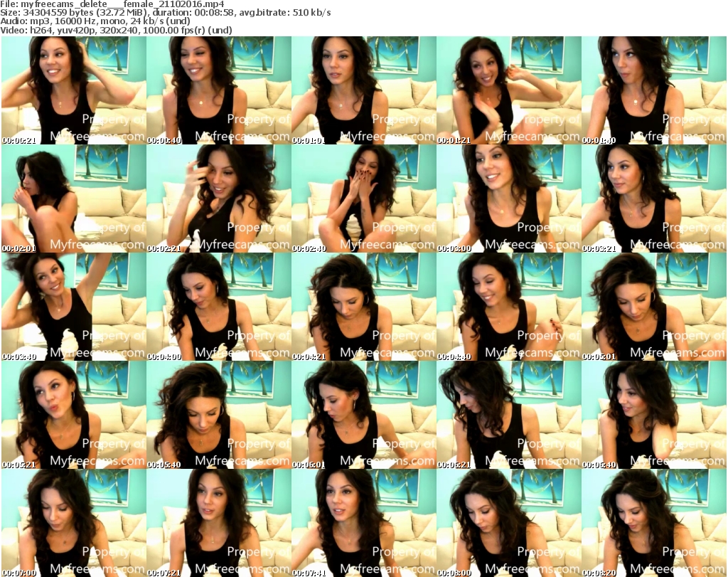The height and width of the screenshot is (577, 728).
Task: Select the thumbnail frame stamped 00:01:01
Action: 364,90
